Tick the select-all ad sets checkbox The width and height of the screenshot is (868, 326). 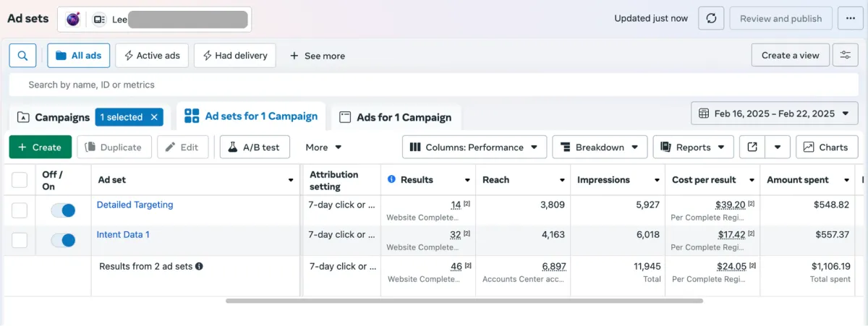20,180
